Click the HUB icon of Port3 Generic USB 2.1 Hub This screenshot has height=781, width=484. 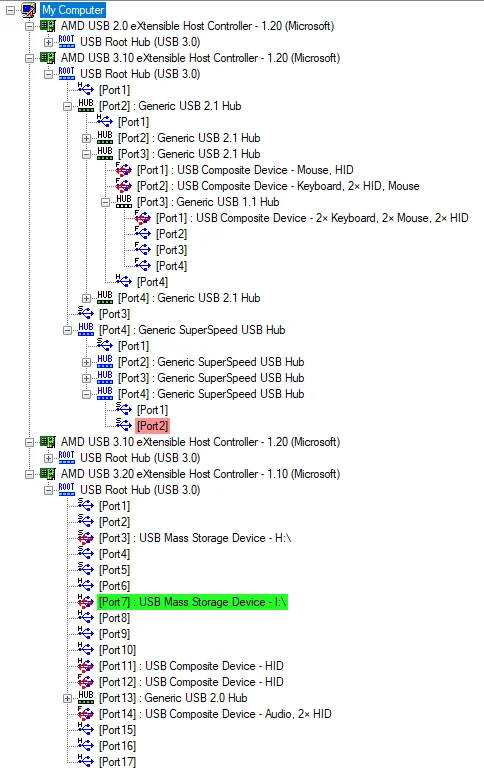[x=105, y=153]
